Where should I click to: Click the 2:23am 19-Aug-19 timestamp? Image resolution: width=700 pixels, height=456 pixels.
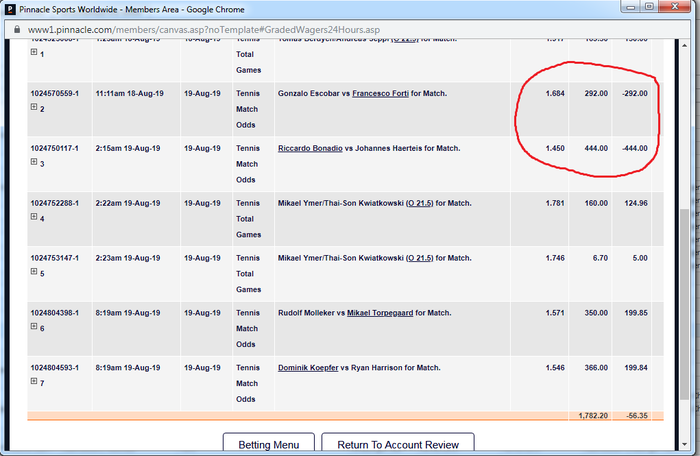tap(128, 258)
